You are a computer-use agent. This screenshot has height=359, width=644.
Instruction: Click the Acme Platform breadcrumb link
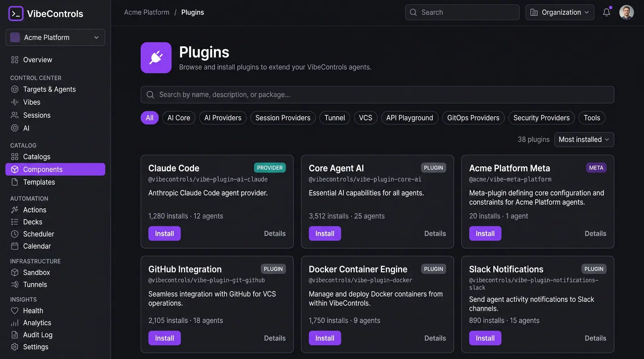click(147, 12)
